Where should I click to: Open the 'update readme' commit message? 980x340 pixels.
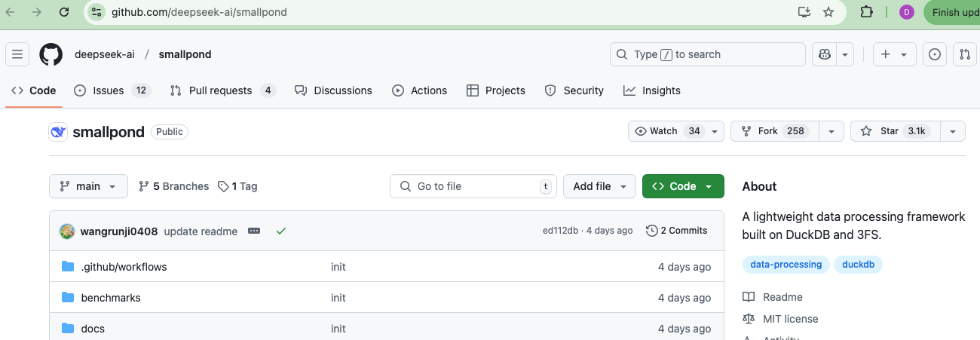point(201,231)
